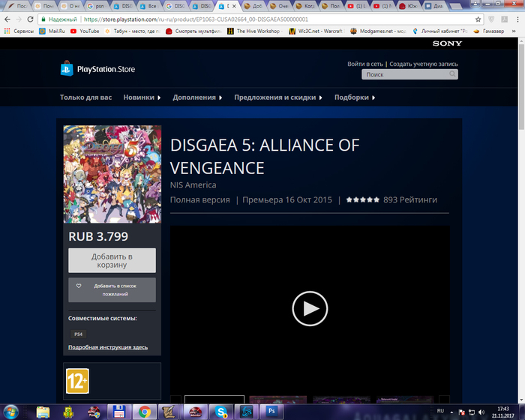Click the search magnifier icon
The image size is (525, 420).
tap(452, 75)
